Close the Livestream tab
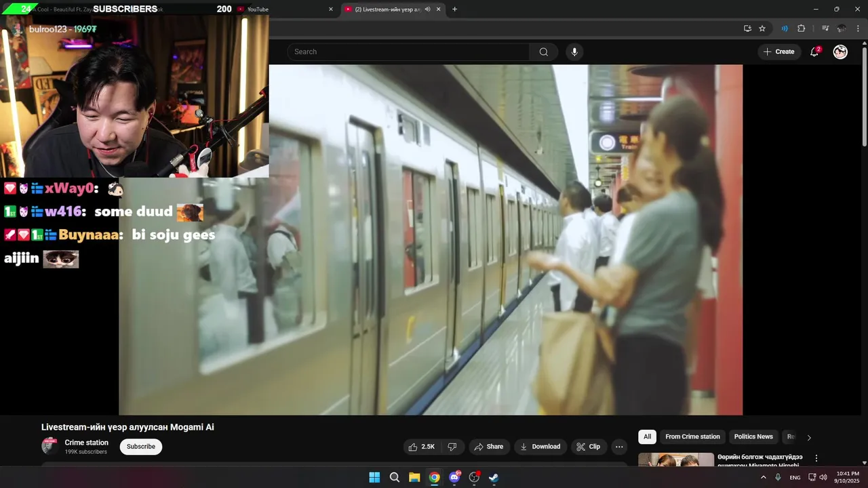The width and height of the screenshot is (868, 488). (438, 9)
